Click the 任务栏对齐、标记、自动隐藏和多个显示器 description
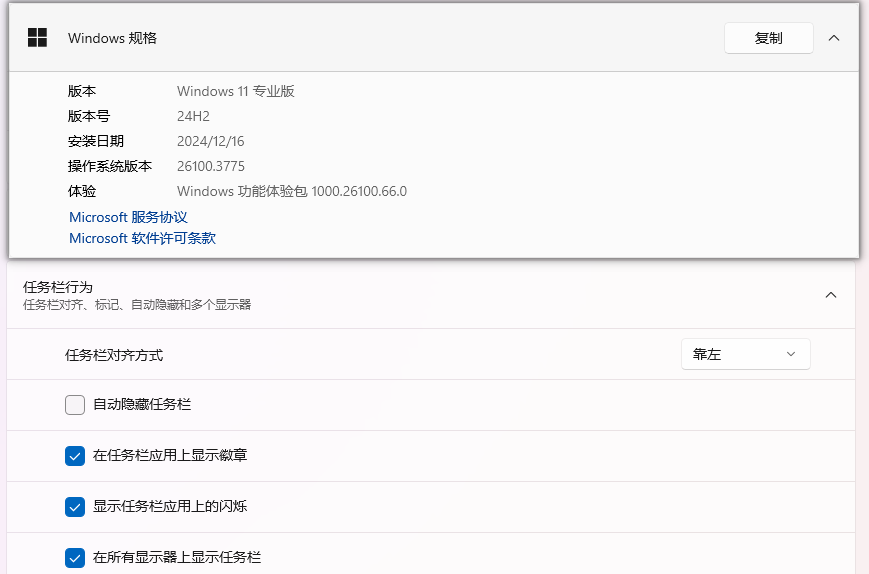Viewport: 869px width, 574px height. click(137, 305)
